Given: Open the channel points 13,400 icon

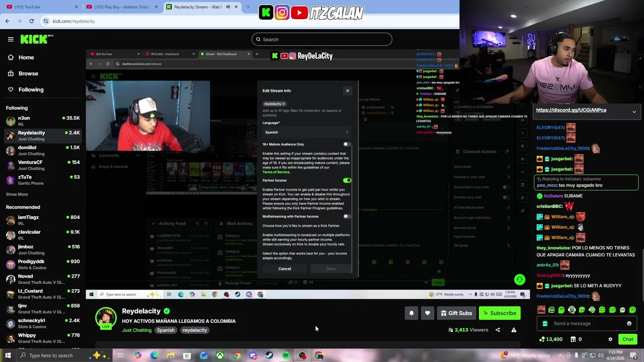Looking at the screenshot, I should point(550,339).
